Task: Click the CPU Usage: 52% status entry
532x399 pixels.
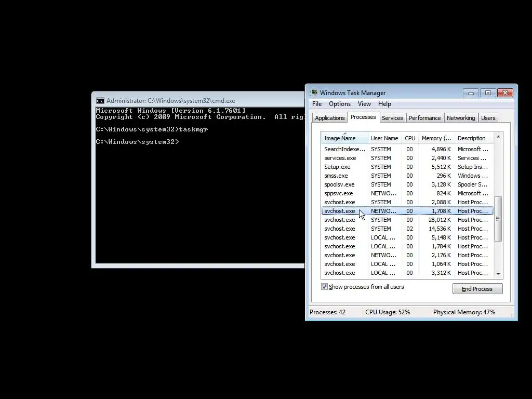Action: tap(388, 312)
